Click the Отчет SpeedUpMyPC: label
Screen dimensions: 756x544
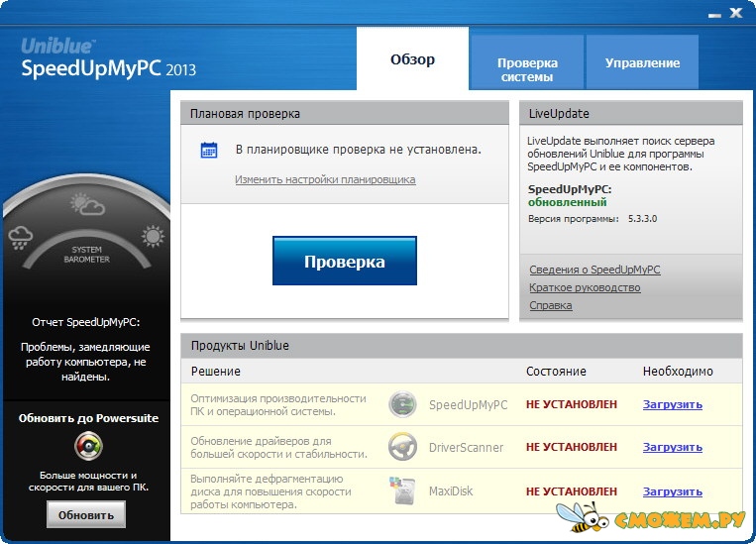(x=86, y=322)
